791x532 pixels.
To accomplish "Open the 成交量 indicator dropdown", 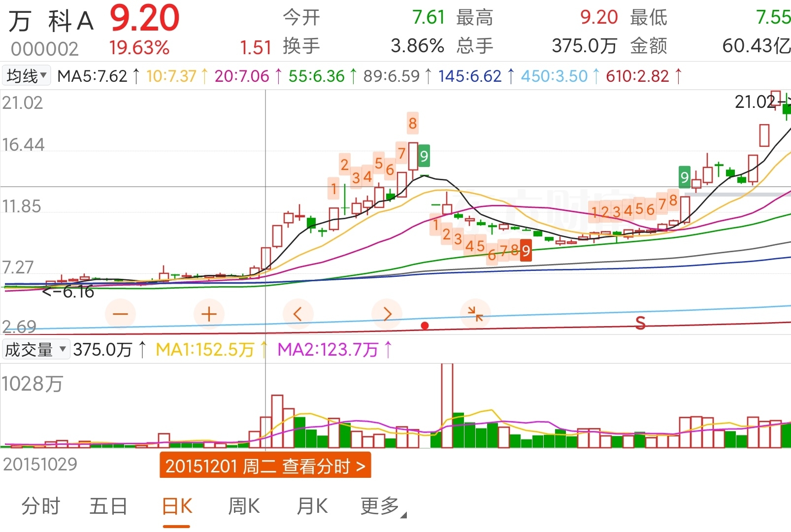I will tap(35, 350).
